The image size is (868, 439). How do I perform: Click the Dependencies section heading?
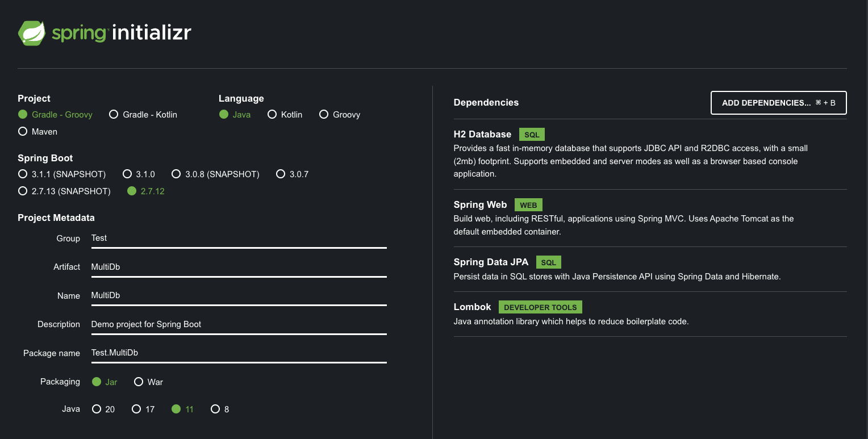tap(486, 103)
